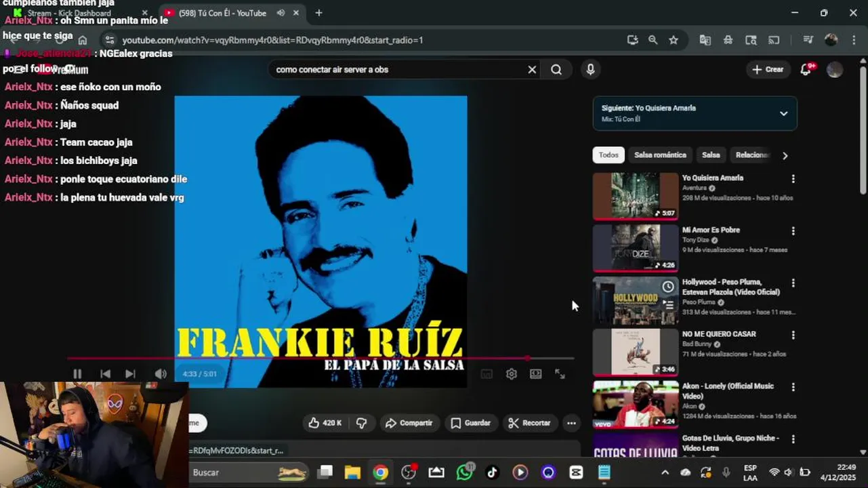Open options menu for NO ME QUIERO CASAR
The height and width of the screenshot is (488, 868).
point(793,335)
